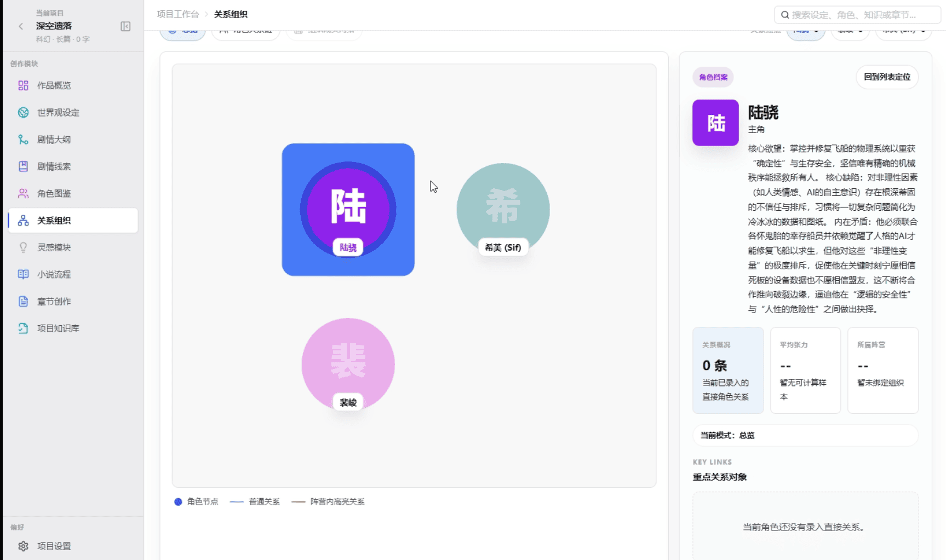Open 灵感模块 with lightbulb icon
Screen dimensions: 946x560
(x=73, y=247)
